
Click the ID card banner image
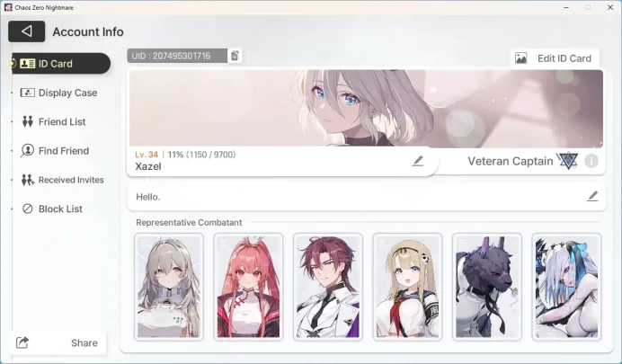pos(366,109)
